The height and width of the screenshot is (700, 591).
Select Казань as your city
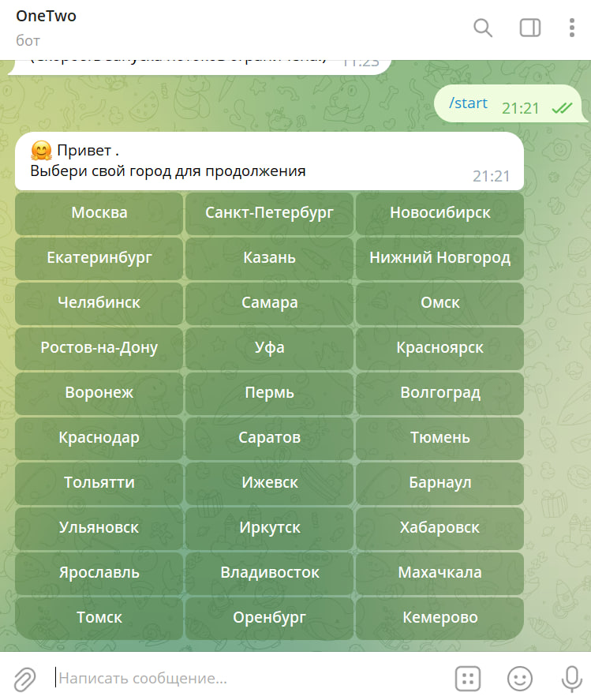coord(269,258)
